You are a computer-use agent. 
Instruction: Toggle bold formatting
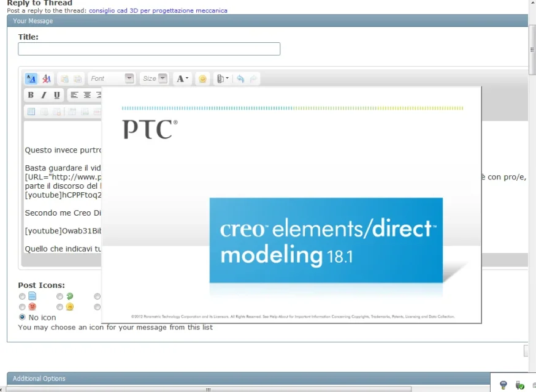31,95
